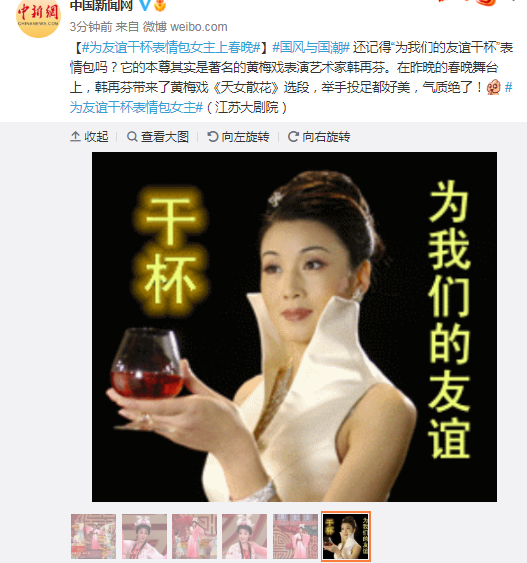
Task: Rotate image right with 向右旋转
Action: (319, 137)
